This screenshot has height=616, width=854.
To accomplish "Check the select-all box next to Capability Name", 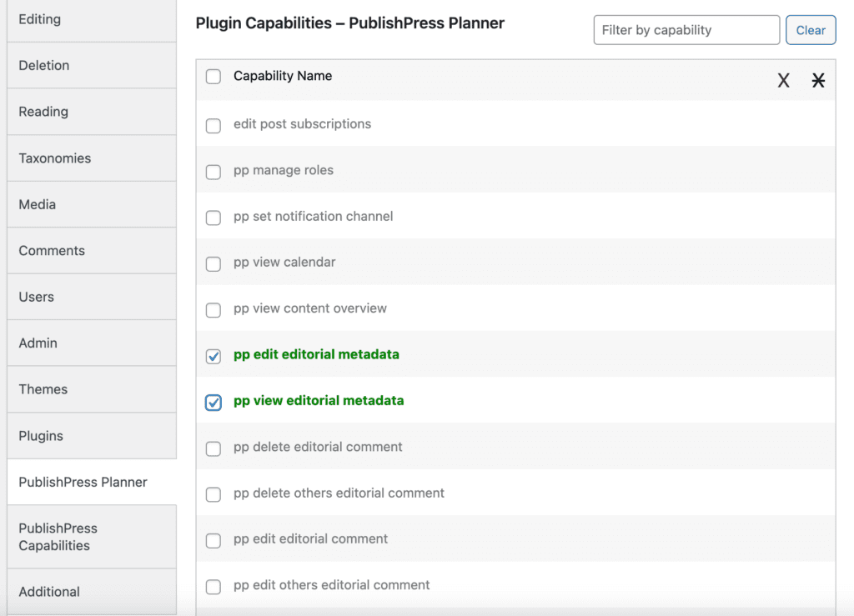I will click(x=213, y=76).
